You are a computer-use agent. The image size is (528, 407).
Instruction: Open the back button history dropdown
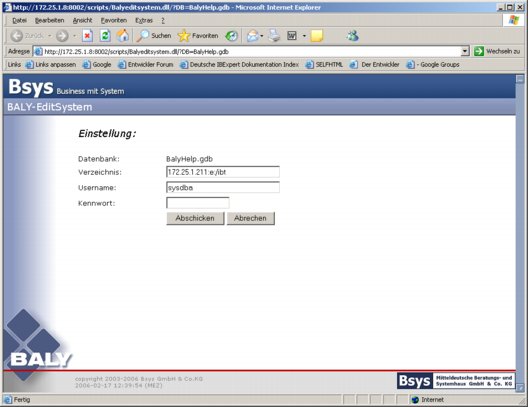(x=50, y=36)
